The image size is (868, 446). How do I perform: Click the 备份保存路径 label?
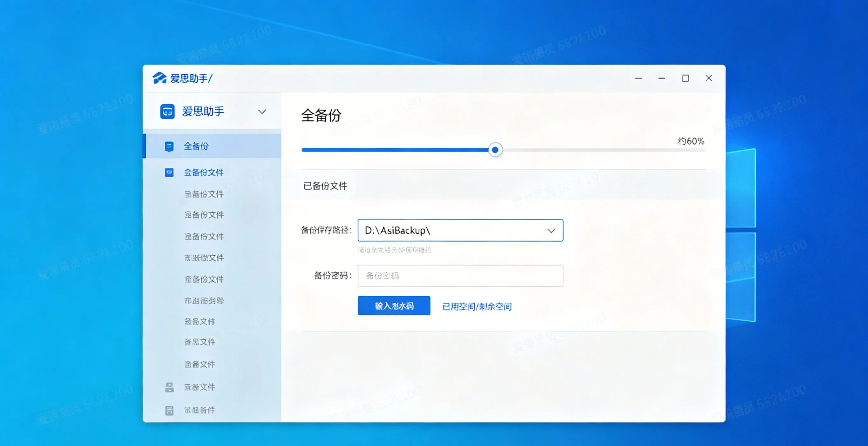click(326, 230)
